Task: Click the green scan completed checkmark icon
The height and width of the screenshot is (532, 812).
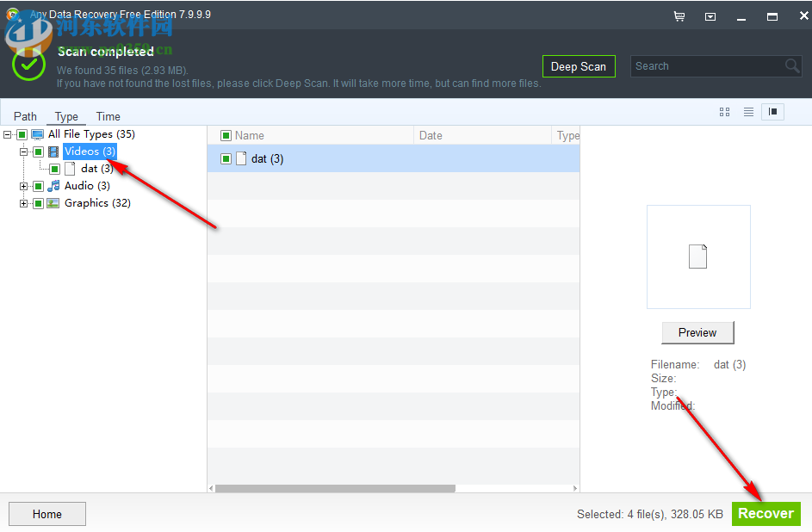Action: [28, 65]
